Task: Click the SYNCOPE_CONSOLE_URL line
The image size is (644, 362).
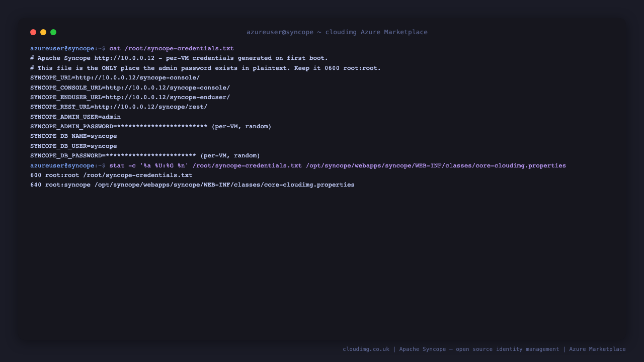Action: pos(130,87)
